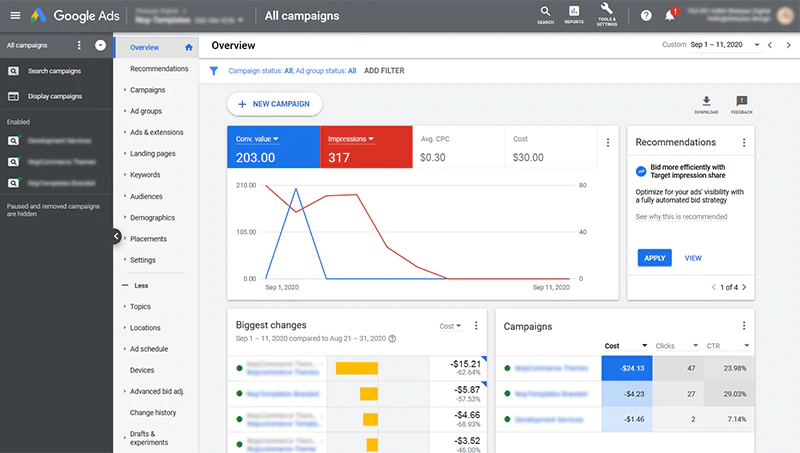Click the filter funnel icon
The width and height of the screenshot is (800, 453).
pos(213,71)
